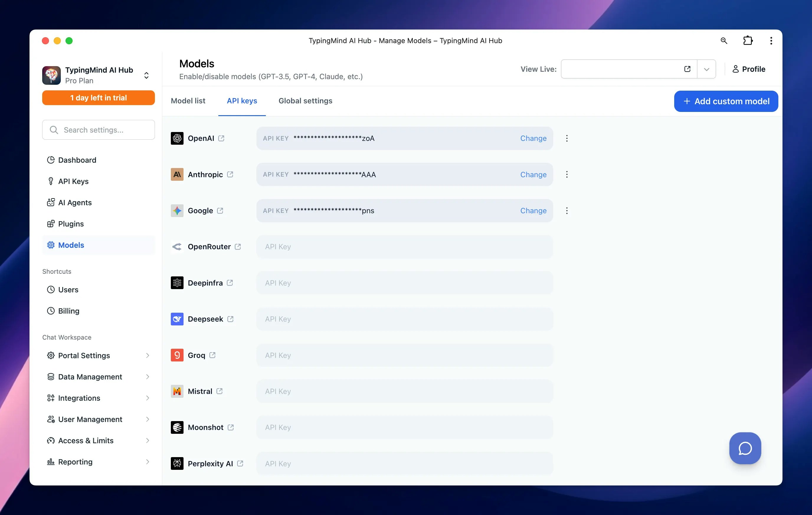Open the extensions puzzle icon

748,41
